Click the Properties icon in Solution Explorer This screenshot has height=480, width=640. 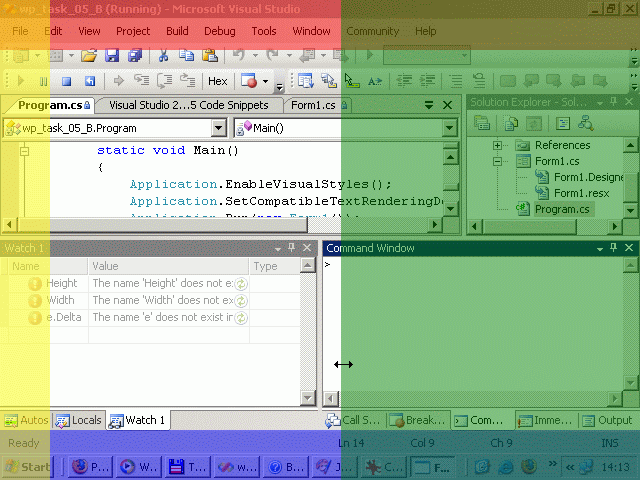pos(482,123)
